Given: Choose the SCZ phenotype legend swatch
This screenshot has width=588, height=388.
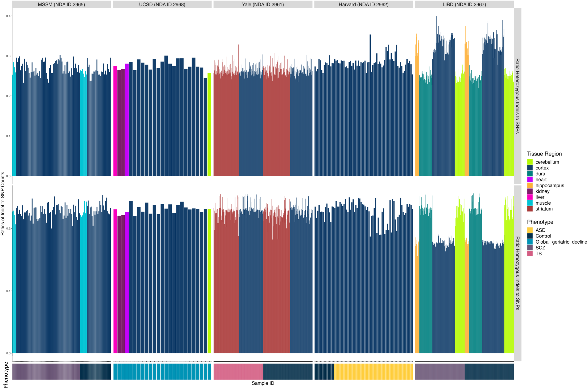Looking at the screenshot, I should coord(530,248).
